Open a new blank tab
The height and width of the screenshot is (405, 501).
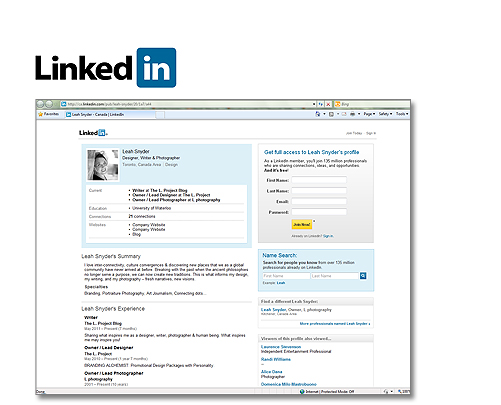click(160, 115)
